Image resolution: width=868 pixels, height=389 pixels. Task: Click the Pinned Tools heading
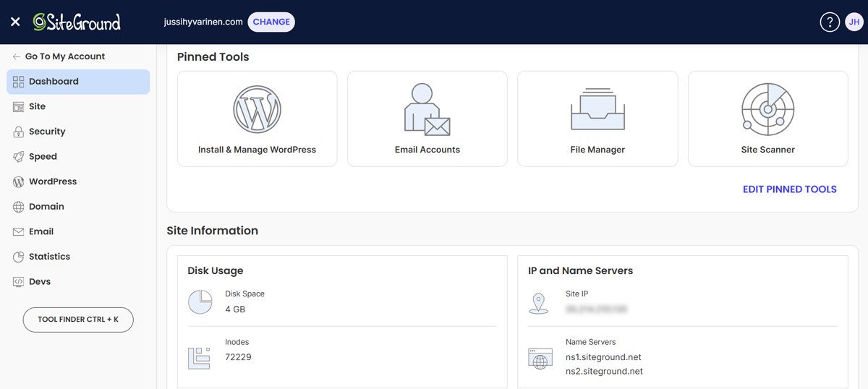click(213, 57)
